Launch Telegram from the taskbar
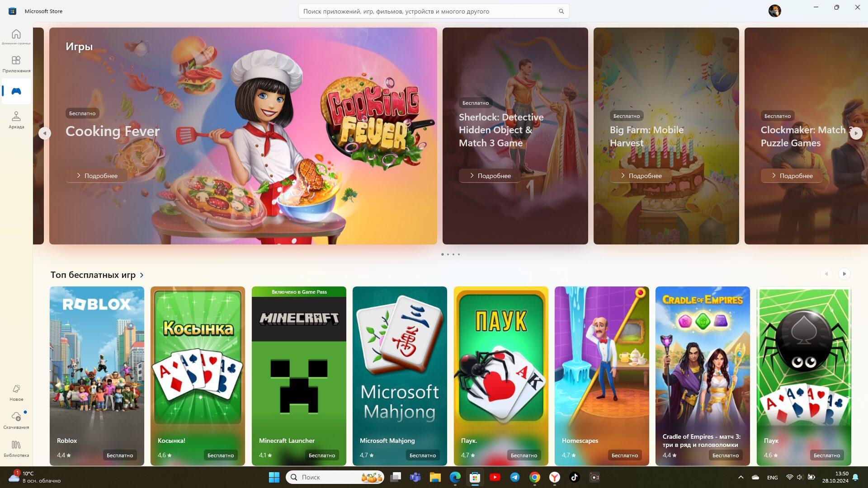Viewport: 868px width, 488px height. click(514, 477)
